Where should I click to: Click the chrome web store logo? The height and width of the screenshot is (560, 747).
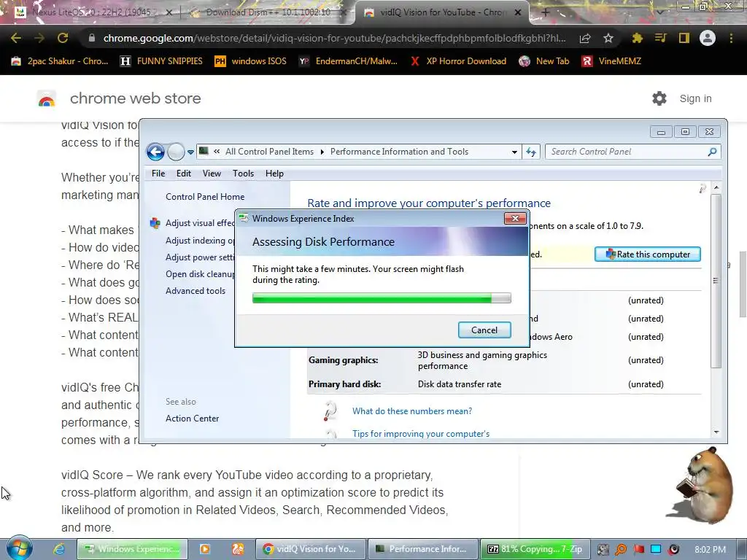click(x=47, y=99)
